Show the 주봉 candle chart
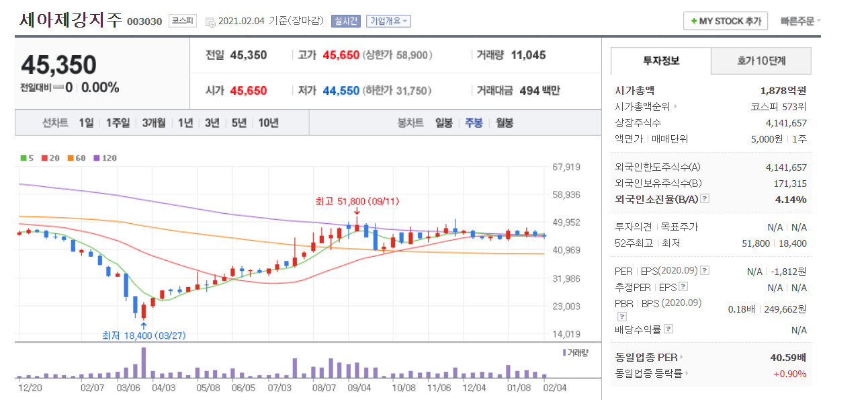This screenshot has height=400, width=868. click(474, 123)
